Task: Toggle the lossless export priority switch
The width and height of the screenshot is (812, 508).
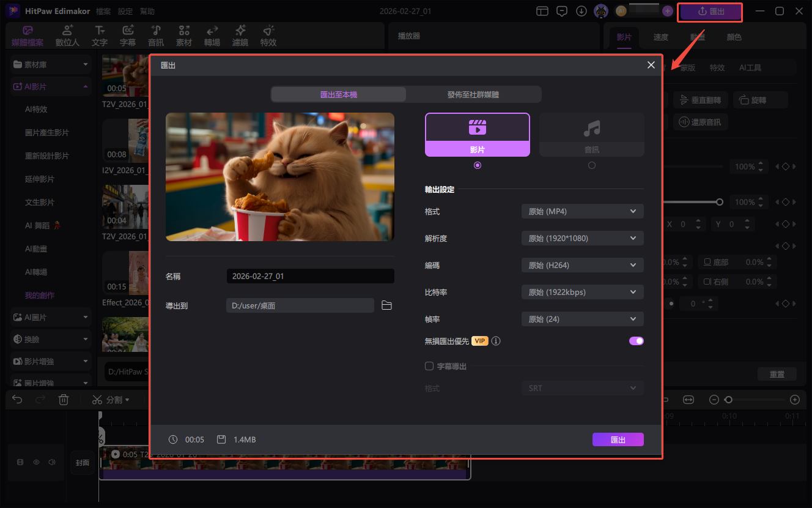Action: (x=636, y=341)
